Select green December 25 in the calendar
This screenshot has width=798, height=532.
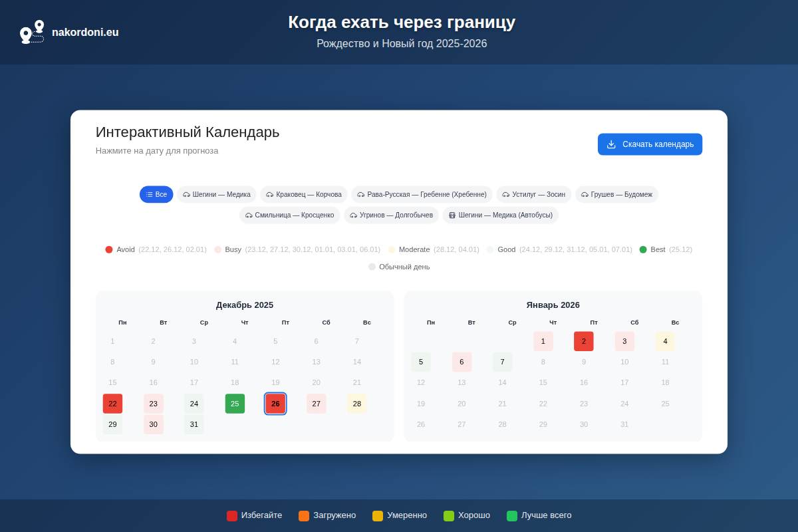[x=235, y=404]
